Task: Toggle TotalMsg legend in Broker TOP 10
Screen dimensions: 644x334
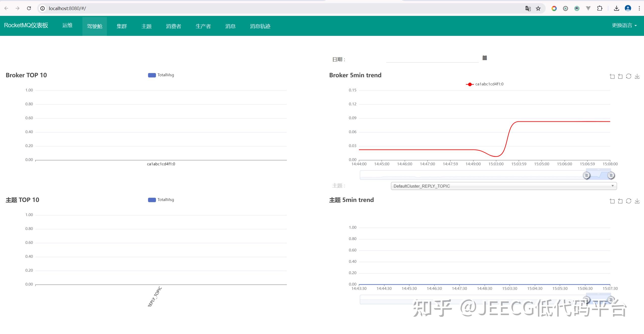Action: (161, 75)
